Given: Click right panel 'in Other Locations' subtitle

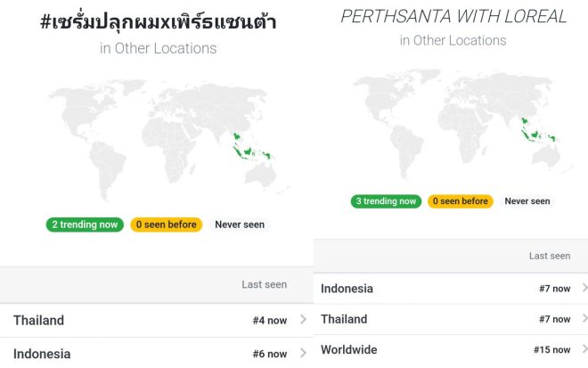Looking at the screenshot, I should tap(453, 40).
